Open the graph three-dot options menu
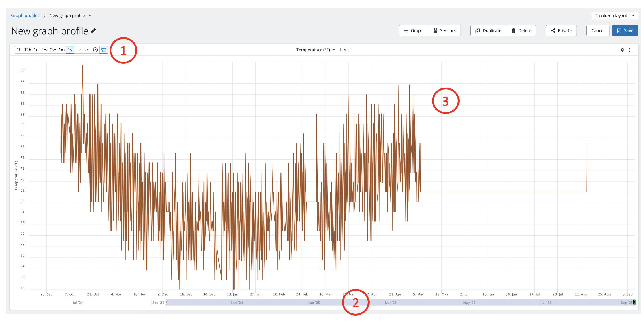 pos(630,50)
